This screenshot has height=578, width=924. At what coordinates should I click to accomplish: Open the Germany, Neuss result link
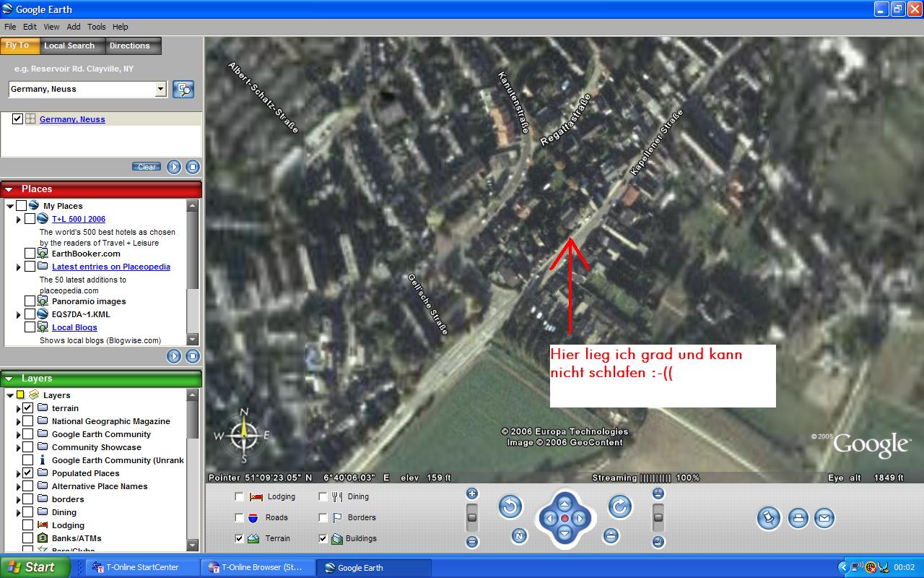(x=72, y=119)
